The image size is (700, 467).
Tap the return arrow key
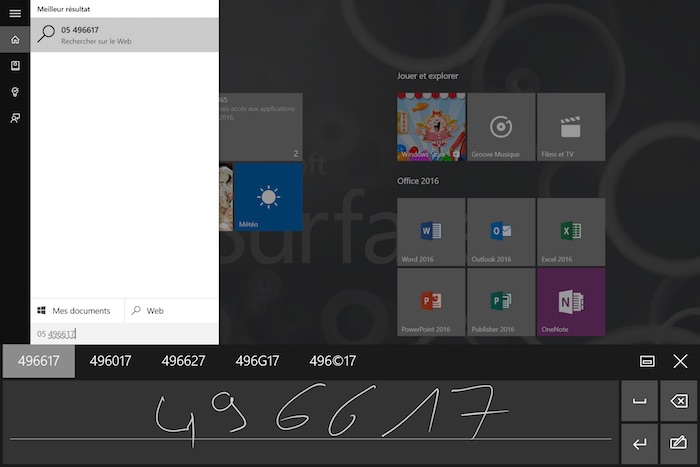[639, 444]
